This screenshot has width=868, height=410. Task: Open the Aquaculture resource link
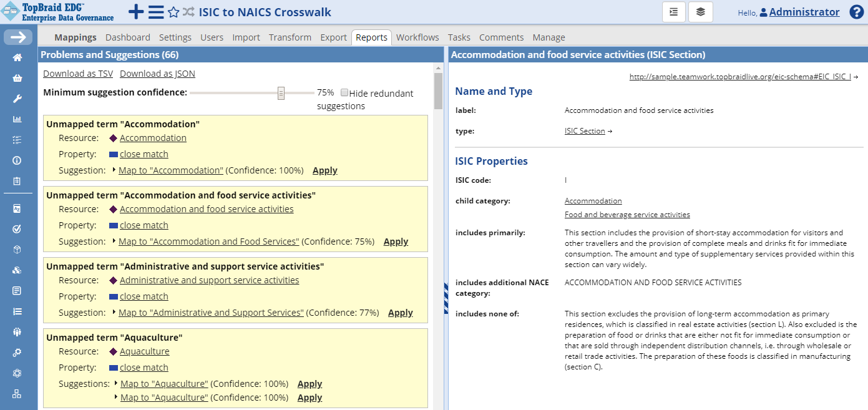point(145,351)
